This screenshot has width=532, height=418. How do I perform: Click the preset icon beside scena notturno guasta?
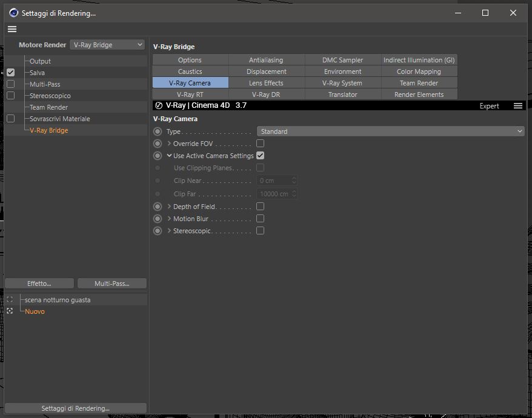coord(10,300)
